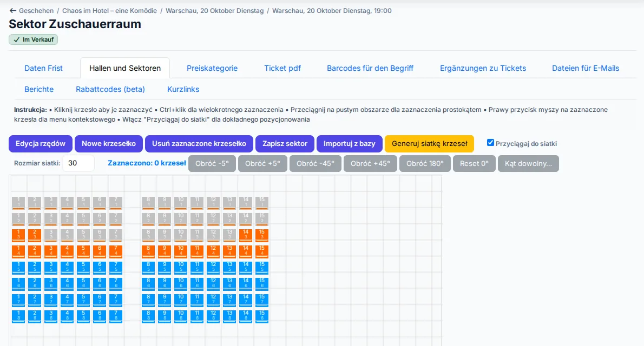Viewport: 644px width, 346px height.
Task: Select blue seat 11 in row 7
Action: tap(197, 300)
